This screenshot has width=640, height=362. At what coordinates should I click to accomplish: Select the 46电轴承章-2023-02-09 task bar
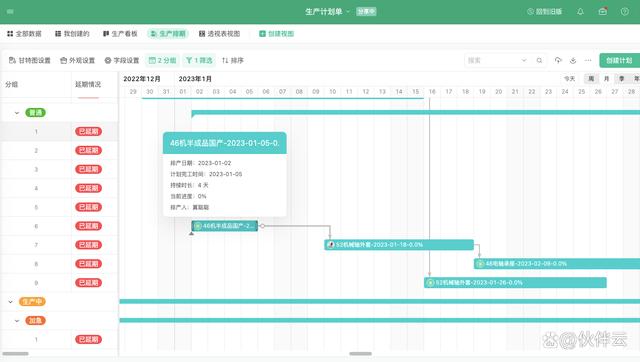point(557,264)
